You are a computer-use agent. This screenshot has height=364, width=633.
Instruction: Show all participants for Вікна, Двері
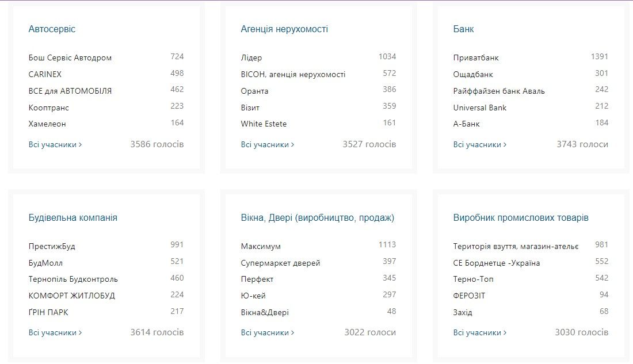click(x=268, y=333)
